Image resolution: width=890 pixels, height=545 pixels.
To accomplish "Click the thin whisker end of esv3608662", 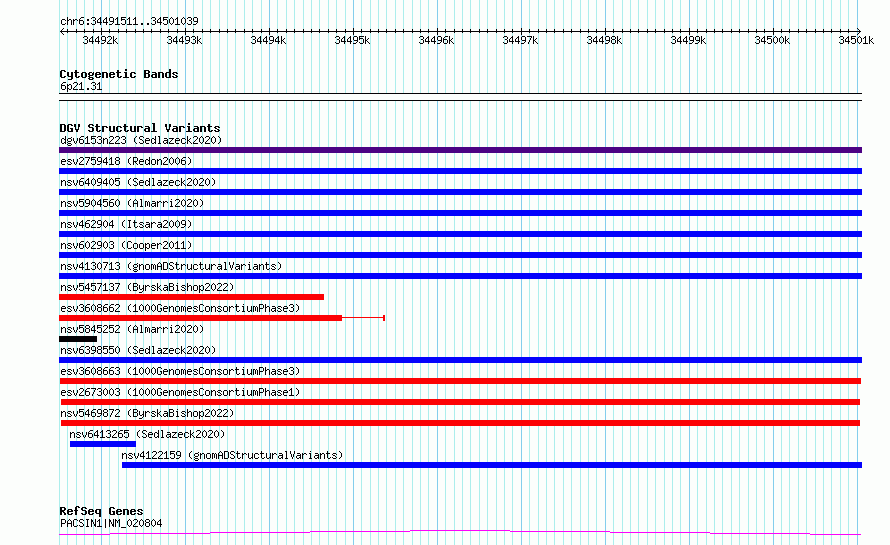I will pyautogui.click(x=384, y=318).
